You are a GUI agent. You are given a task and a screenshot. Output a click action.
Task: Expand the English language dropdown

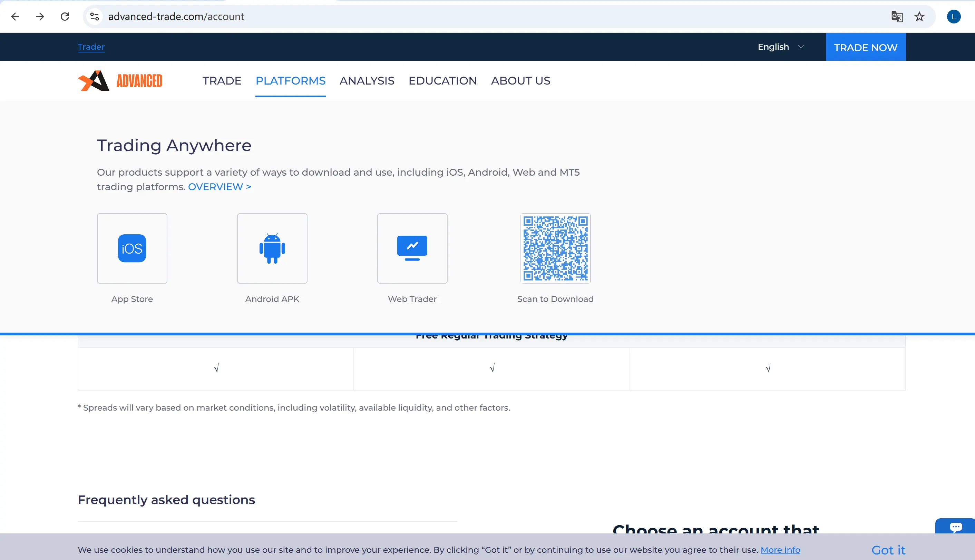pyautogui.click(x=780, y=47)
